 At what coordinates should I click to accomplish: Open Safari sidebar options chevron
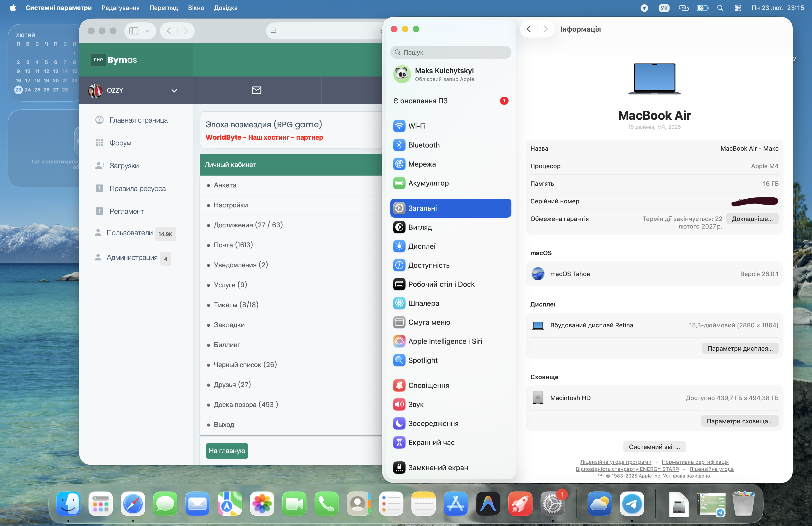point(147,31)
